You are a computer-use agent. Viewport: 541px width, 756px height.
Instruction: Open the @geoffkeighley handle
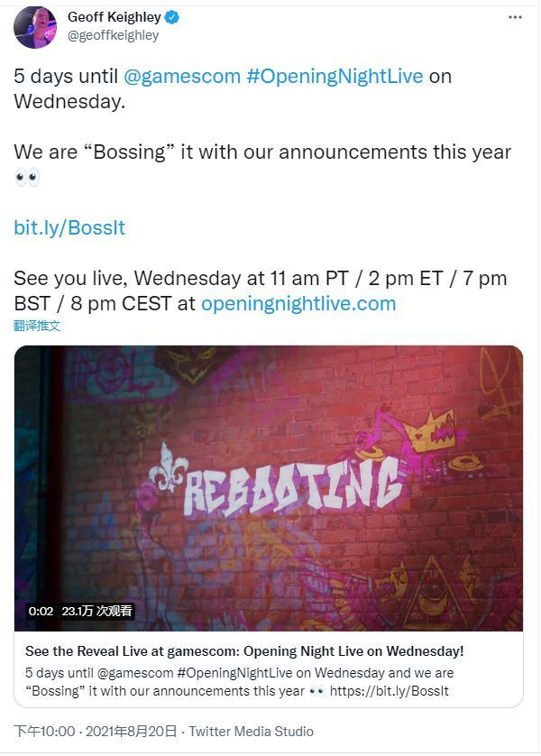coord(114,35)
